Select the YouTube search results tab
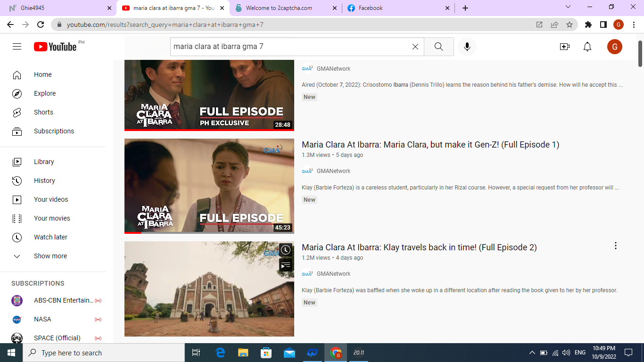The width and height of the screenshot is (644, 362). click(x=173, y=8)
